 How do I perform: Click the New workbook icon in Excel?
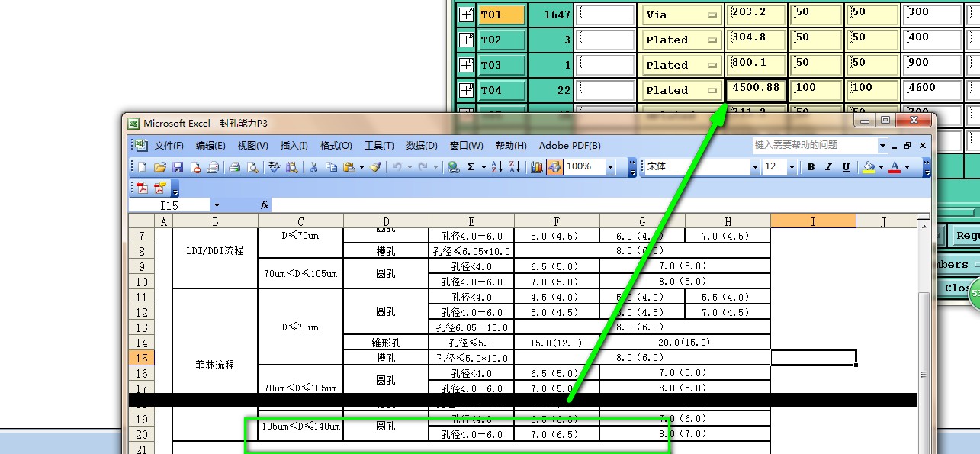[x=143, y=167]
